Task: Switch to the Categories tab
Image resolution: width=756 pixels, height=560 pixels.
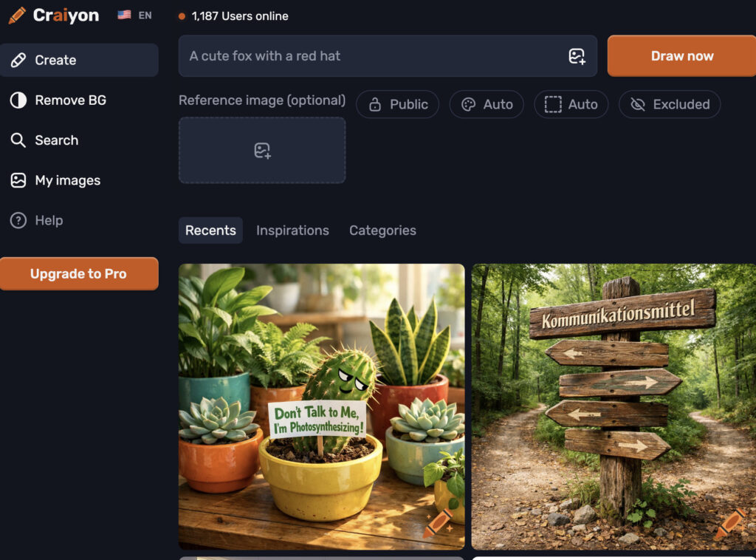Action: [x=382, y=231]
